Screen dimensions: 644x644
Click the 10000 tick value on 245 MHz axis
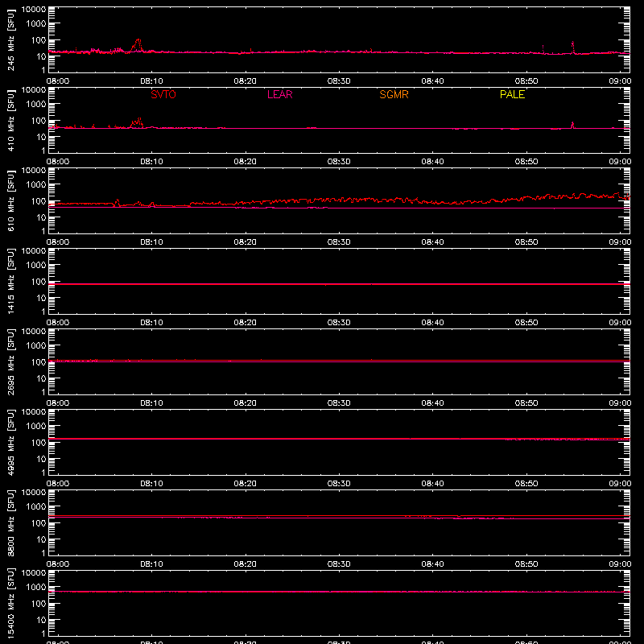[34, 10]
